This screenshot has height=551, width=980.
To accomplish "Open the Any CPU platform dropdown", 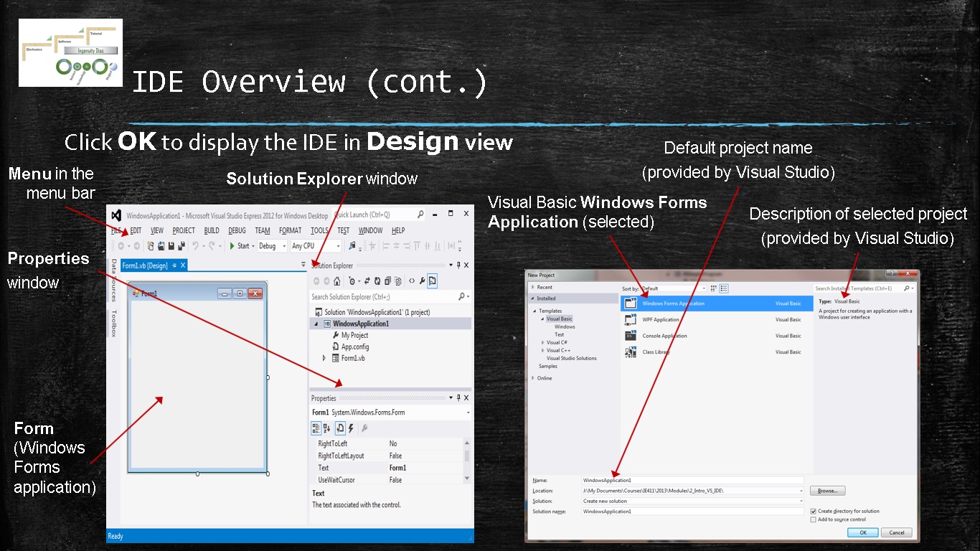I will [x=338, y=246].
